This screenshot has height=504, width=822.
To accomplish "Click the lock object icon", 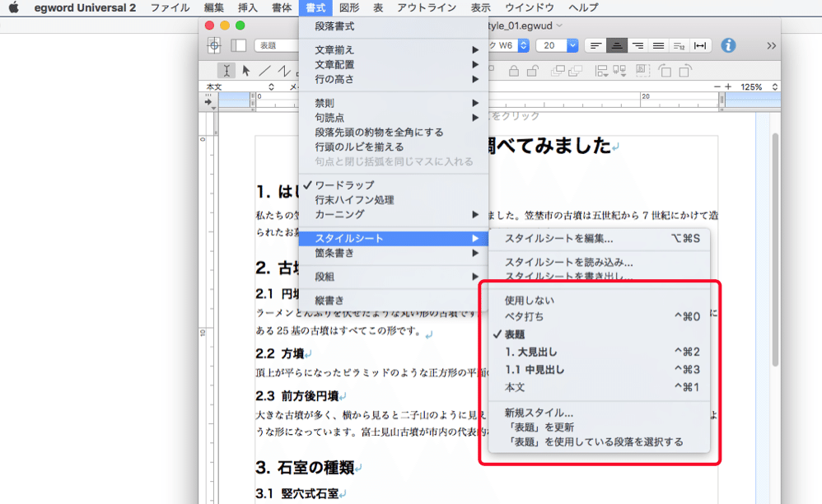I will click(x=514, y=71).
